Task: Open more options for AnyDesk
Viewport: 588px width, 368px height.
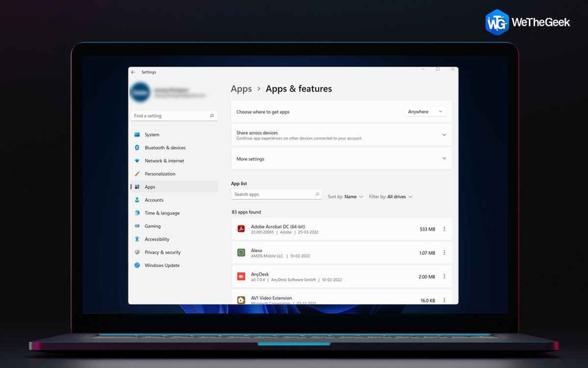Action: pyautogui.click(x=444, y=277)
